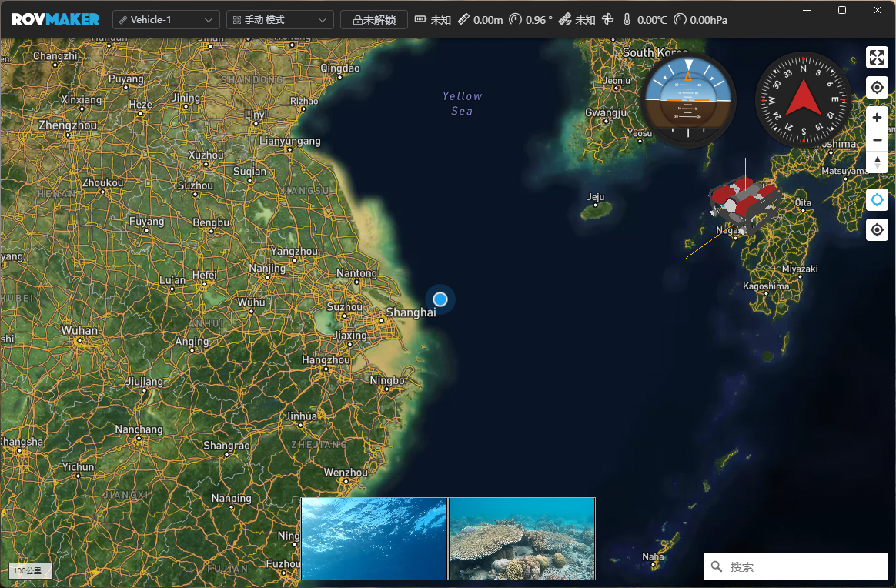Click the ROVMAKER logo
Image resolution: width=896 pixels, height=588 pixels.
pos(55,19)
